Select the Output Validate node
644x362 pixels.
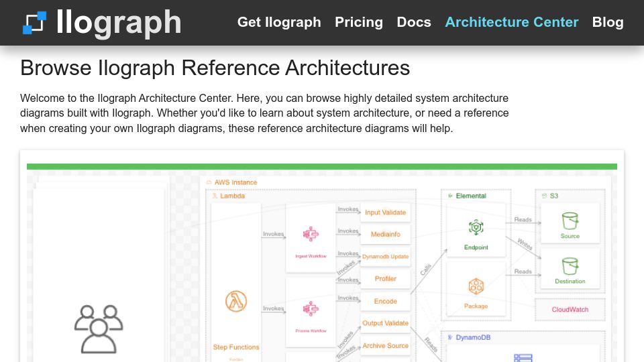pyautogui.click(x=385, y=323)
